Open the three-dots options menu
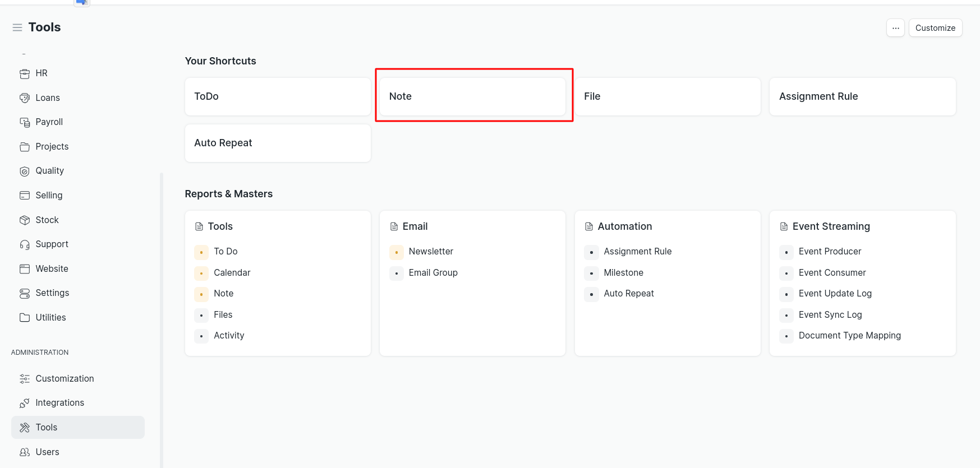Image resolution: width=980 pixels, height=468 pixels. 895,28
